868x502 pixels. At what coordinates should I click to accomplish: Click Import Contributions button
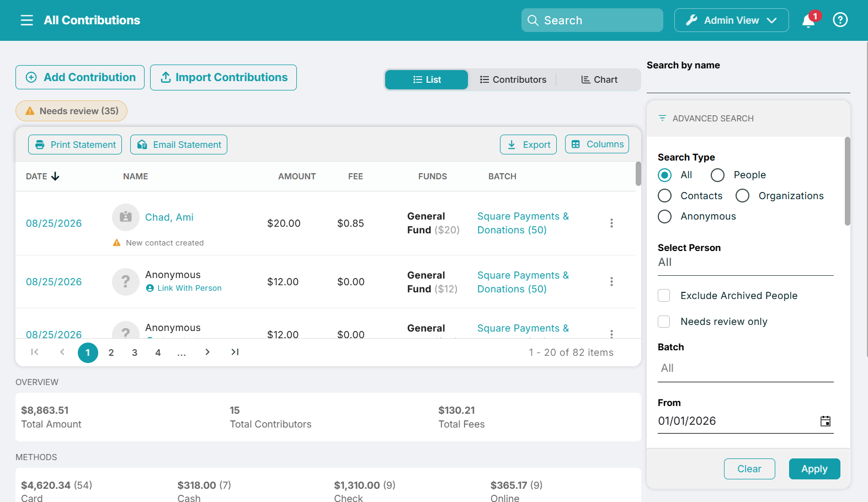pyautogui.click(x=223, y=77)
